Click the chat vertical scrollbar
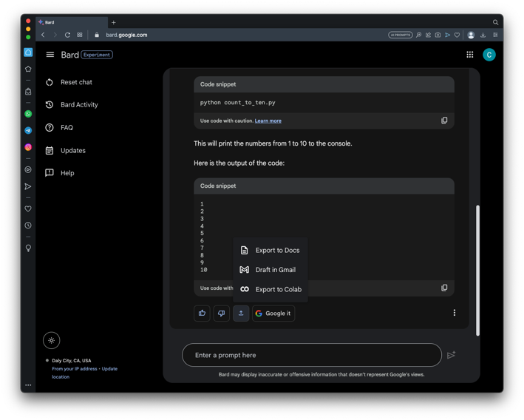 click(x=477, y=270)
